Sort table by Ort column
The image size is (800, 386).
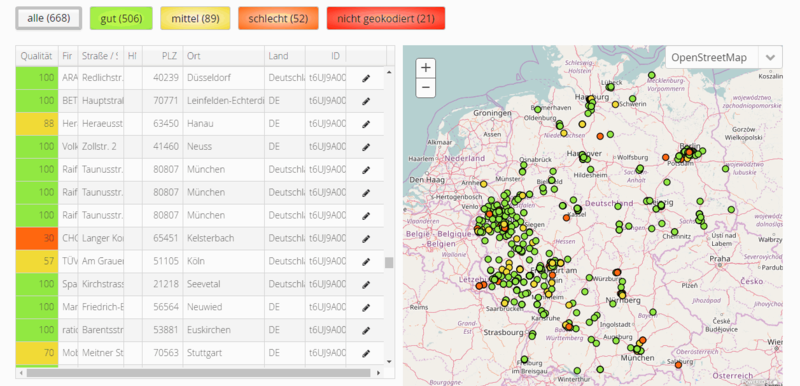click(224, 56)
